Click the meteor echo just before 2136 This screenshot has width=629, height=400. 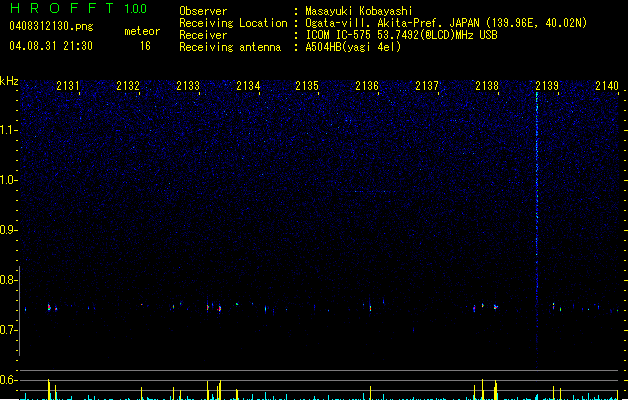click(x=370, y=309)
